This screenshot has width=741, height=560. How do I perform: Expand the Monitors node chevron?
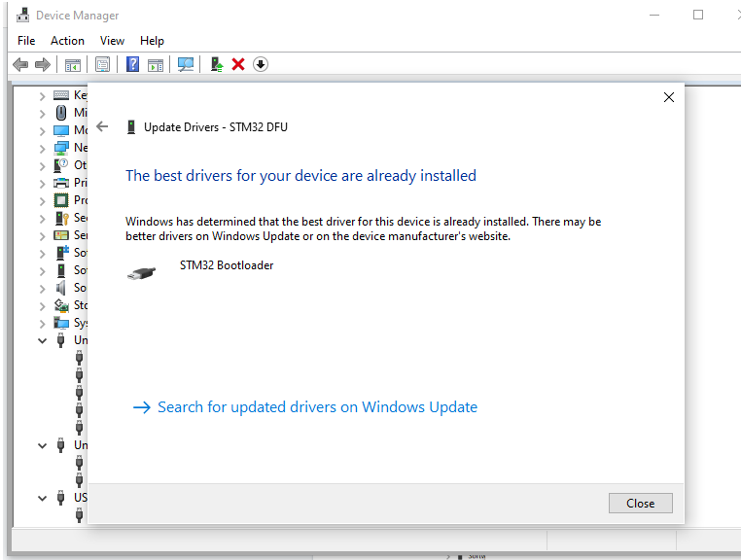pyautogui.click(x=42, y=131)
